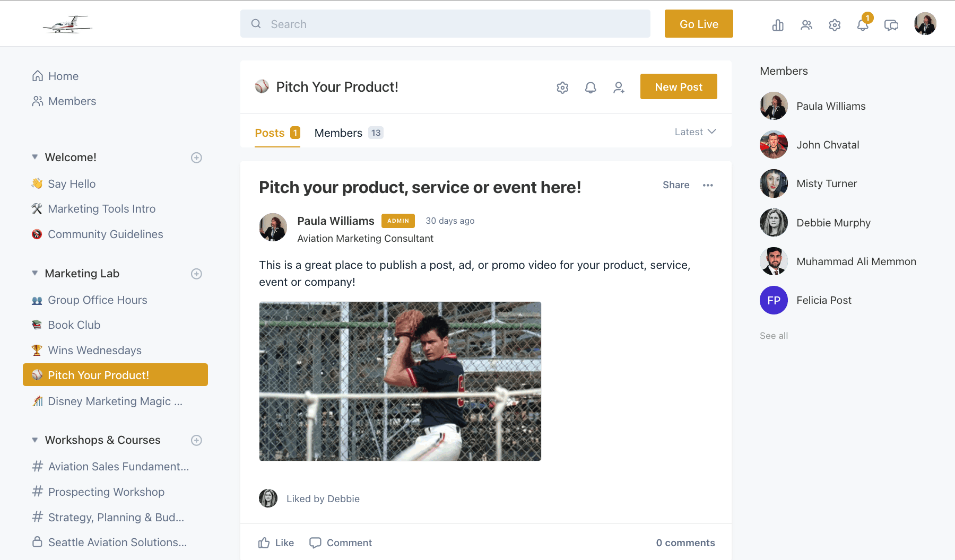Click your profile avatar in the top right
Image resolution: width=955 pixels, height=560 pixels.
(x=925, y=23)
